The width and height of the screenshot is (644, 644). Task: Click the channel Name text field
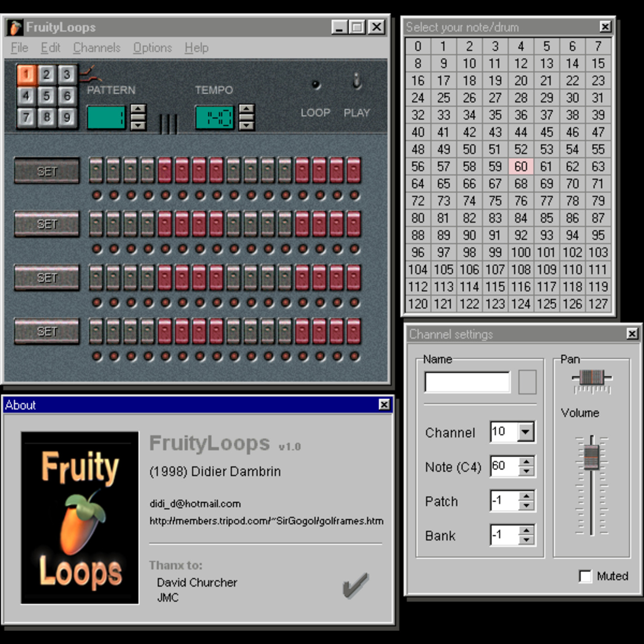pyautogui.click(x=467, y=382)
